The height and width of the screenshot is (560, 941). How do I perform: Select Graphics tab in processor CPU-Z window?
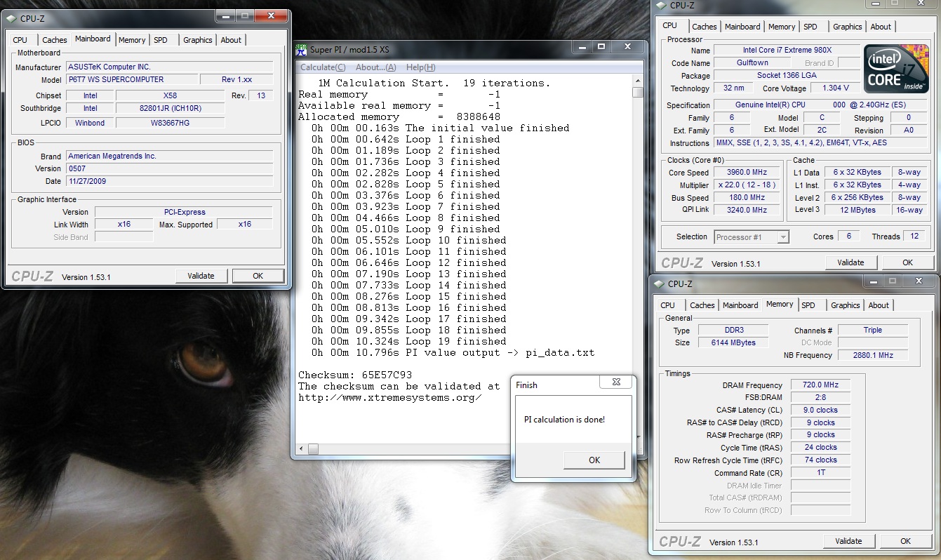coord(848,27)
